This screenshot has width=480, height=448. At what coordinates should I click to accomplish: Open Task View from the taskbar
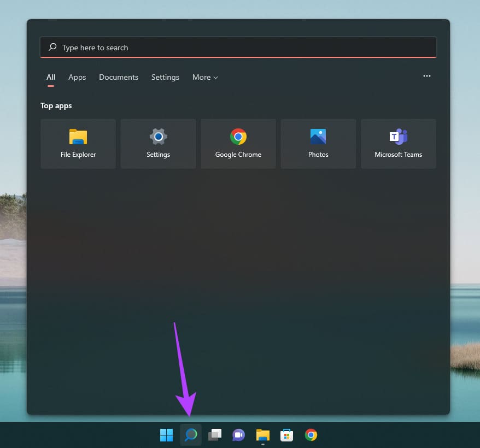(214, 435)
